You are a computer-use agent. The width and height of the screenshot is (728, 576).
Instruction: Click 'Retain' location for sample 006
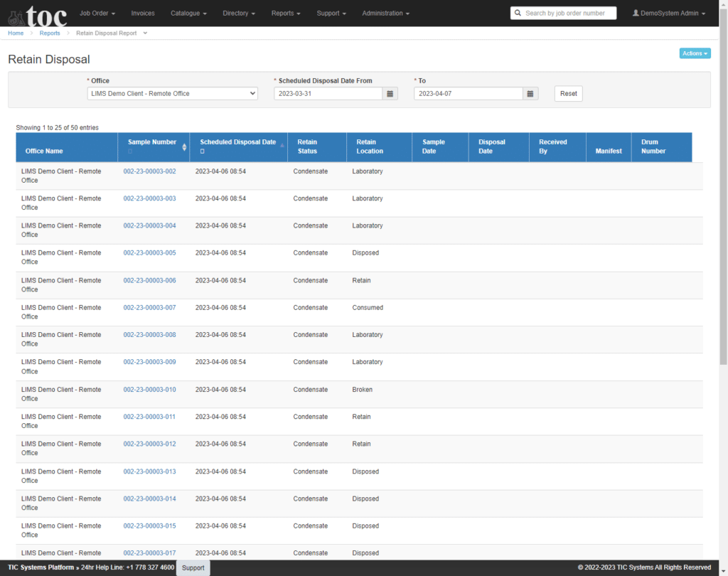[361, 281]
